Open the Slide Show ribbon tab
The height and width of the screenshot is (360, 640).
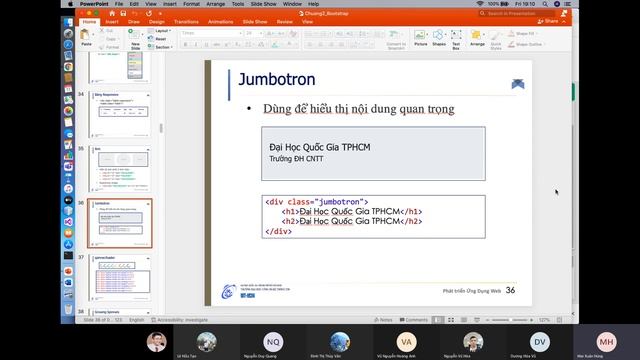point(255,22)
